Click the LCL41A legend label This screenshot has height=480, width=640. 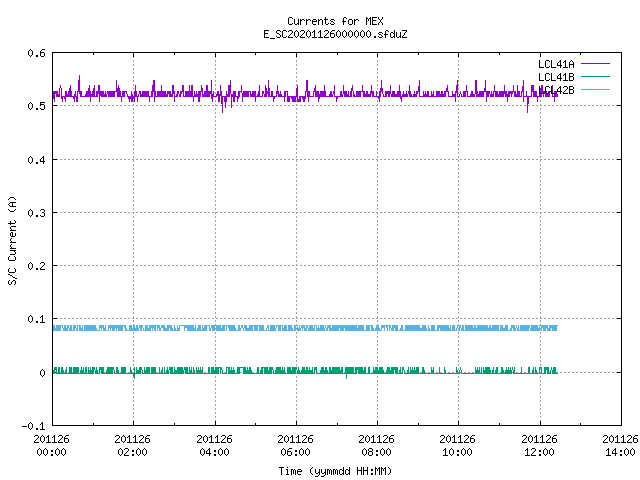click(556, 64)
